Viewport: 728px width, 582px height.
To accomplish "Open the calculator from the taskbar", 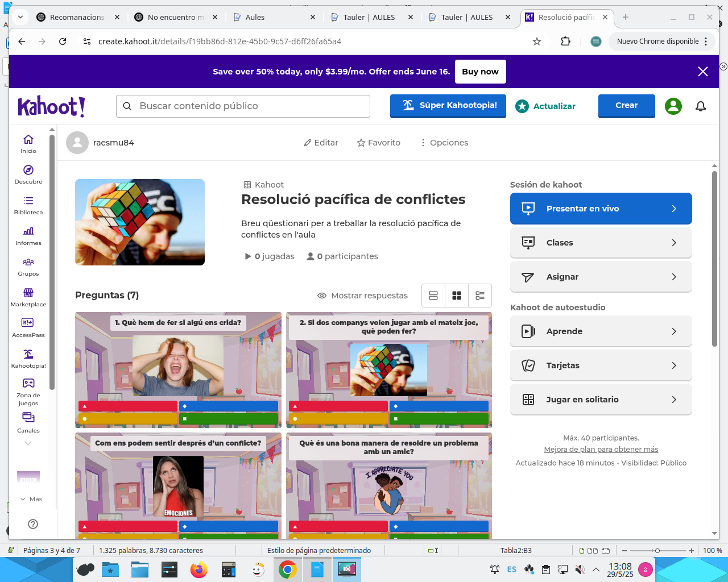I will 229,569.
